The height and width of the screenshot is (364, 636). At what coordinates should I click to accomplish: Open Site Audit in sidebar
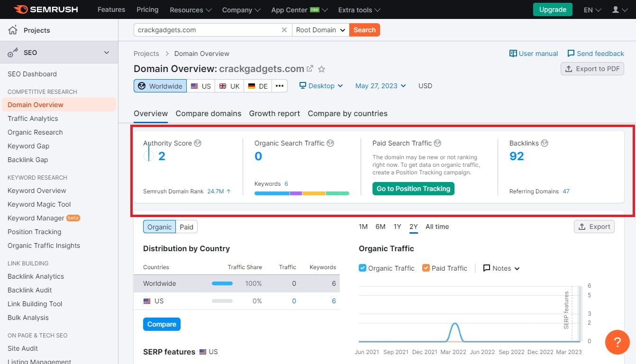click(x=23, y=348)
